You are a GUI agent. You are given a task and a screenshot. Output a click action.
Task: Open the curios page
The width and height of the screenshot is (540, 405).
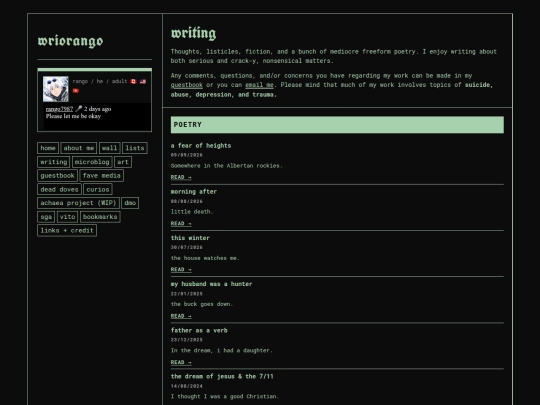[x=98, y=189]
